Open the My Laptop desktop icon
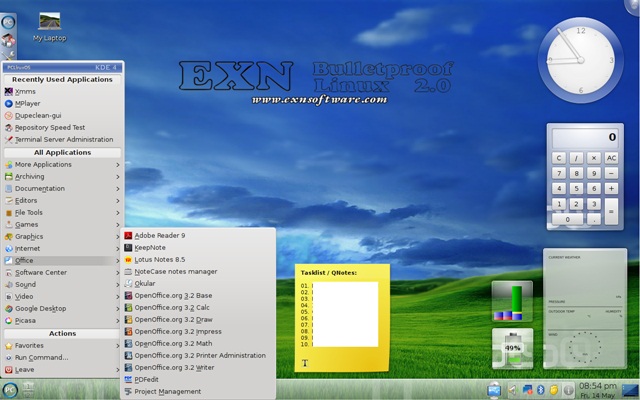 pyautogui.click(x=49, y=27)
